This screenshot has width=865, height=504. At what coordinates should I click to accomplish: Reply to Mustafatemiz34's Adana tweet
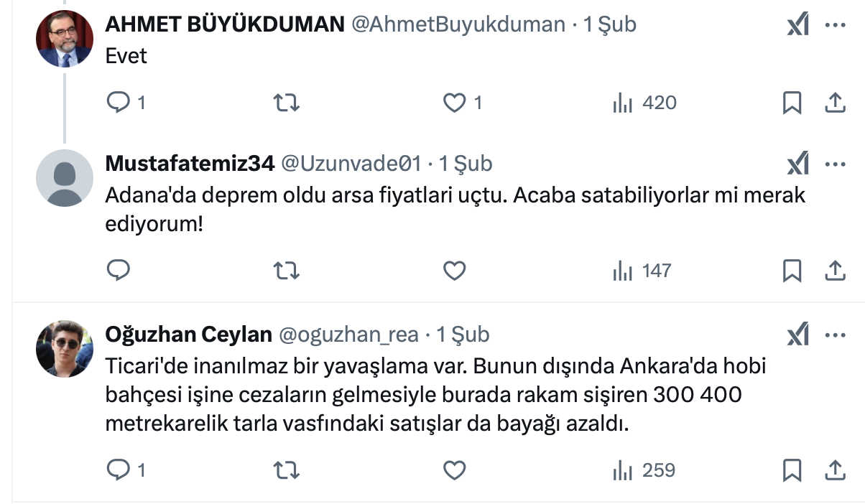coord(119,271)
